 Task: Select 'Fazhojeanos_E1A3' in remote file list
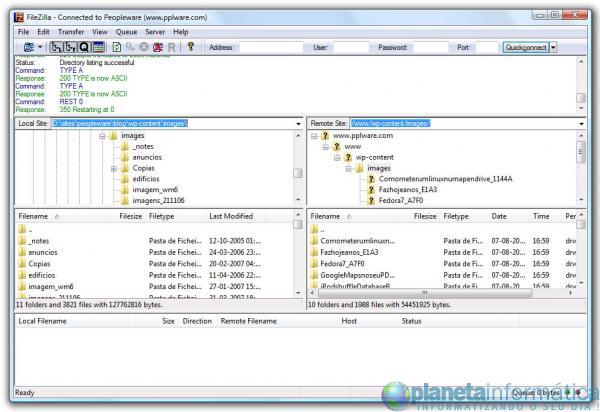[442, 252]
